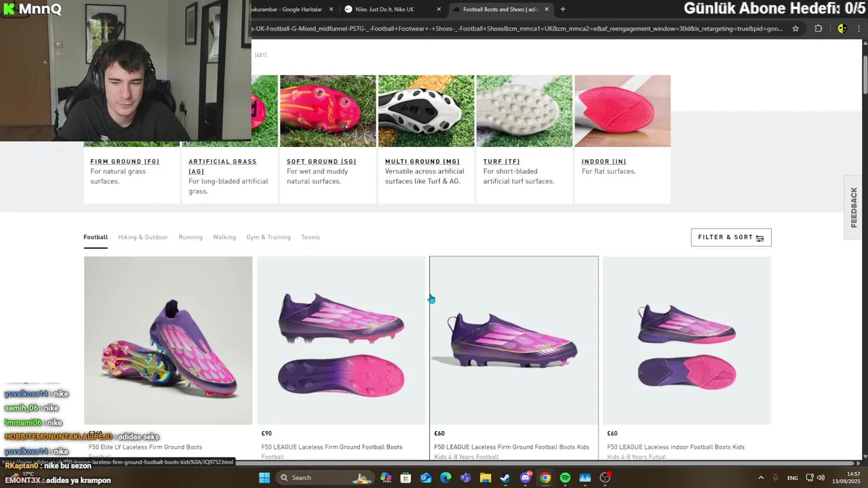
Task: Show hidden system tray icons
Action: [x=761, y=478]
